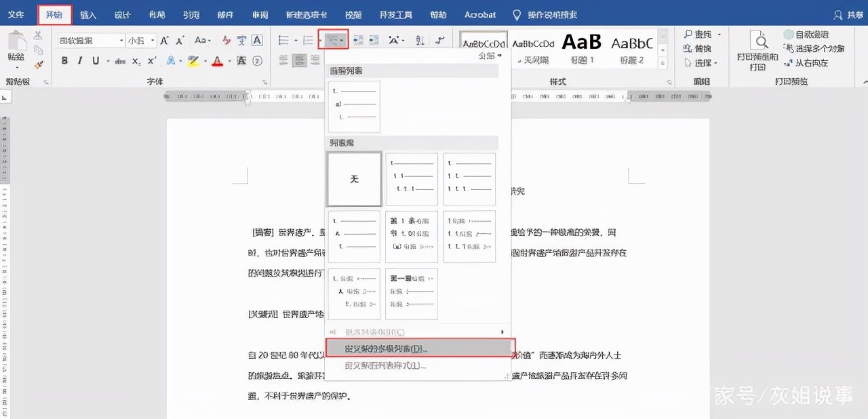
Task: Select the Format Painter brush icon
Action: 38,64
